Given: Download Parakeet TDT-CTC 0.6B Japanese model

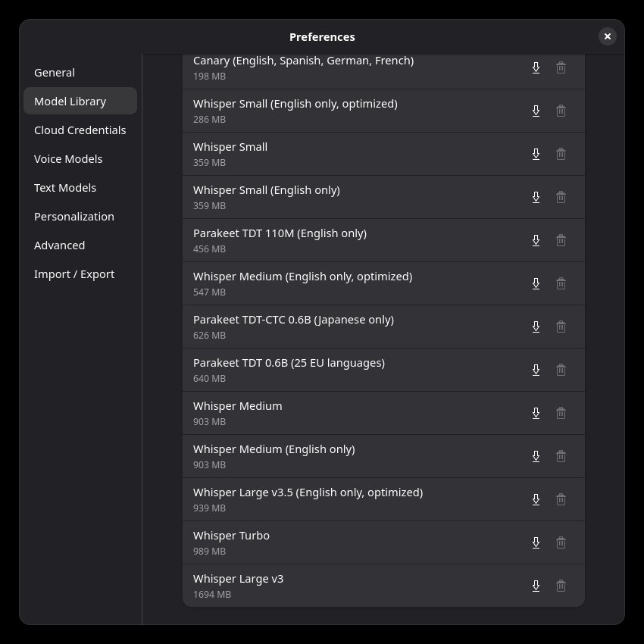Looking at the screenshot, I should click(536, 327).
